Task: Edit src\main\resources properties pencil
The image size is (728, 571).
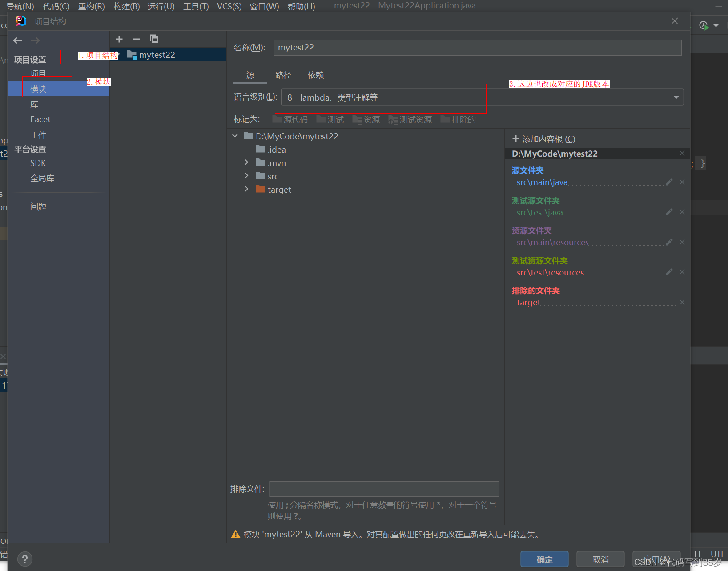Action: [669, 242]
